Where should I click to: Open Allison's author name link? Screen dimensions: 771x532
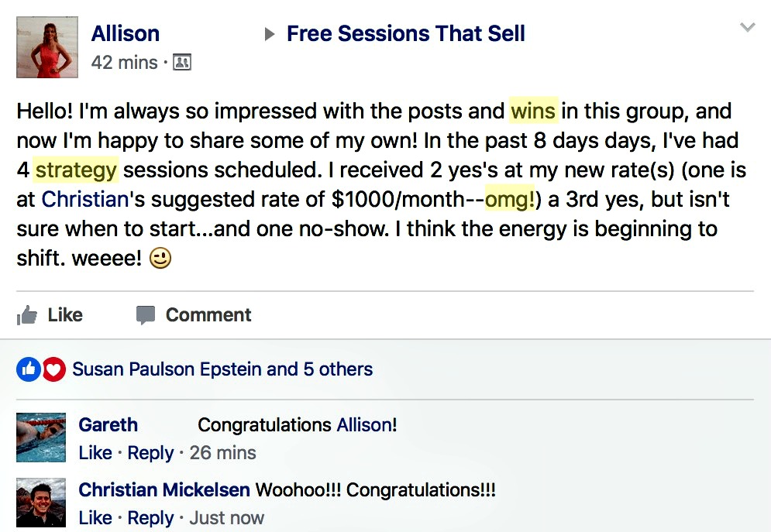[126, 33]
